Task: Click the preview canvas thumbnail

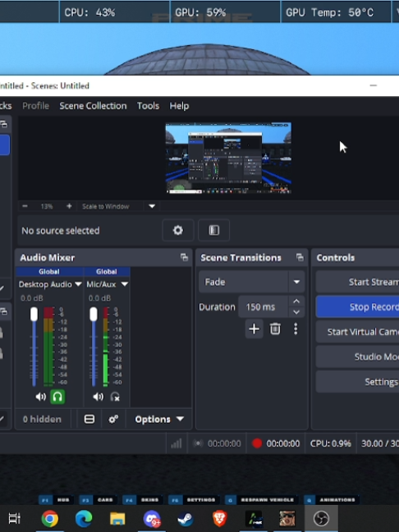Action: [228, 158]
